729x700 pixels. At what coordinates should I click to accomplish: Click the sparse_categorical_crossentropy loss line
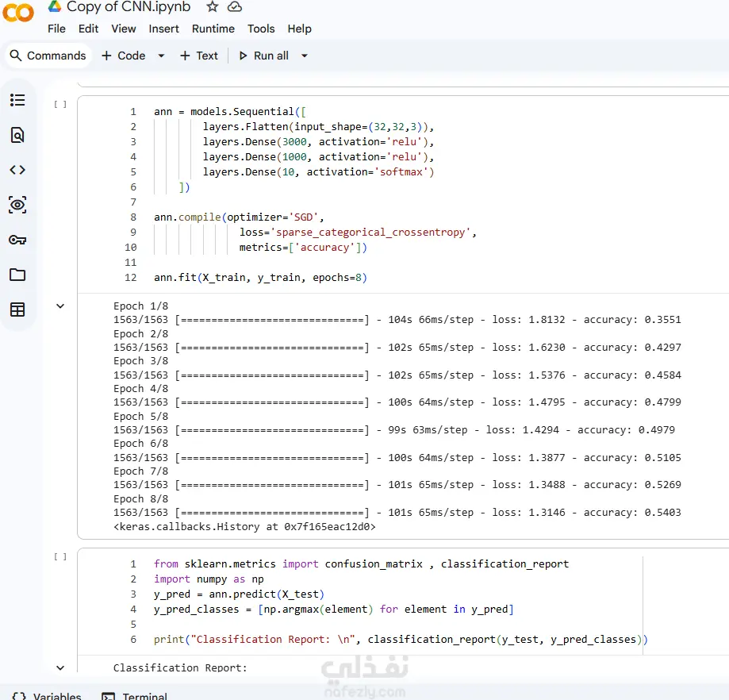[358, 232]
